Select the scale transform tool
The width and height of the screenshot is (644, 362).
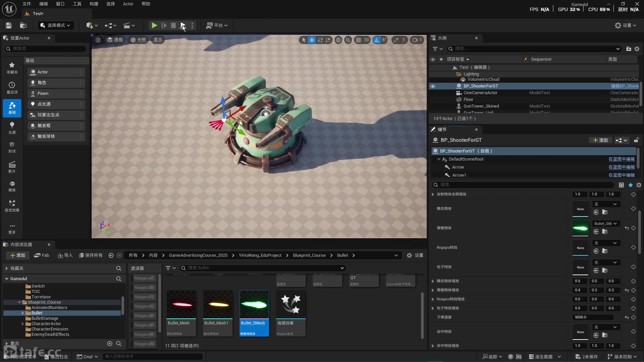tap(328, 40)
